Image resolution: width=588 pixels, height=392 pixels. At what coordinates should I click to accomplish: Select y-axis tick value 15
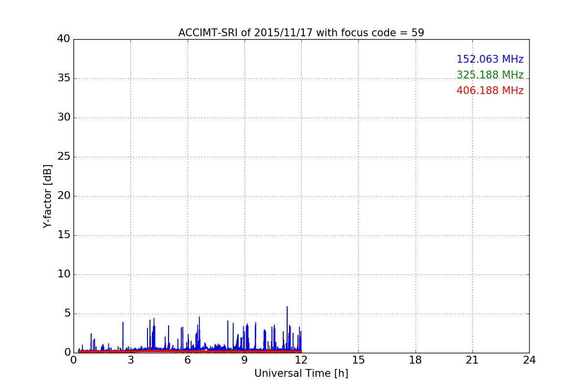coord(64,235)
